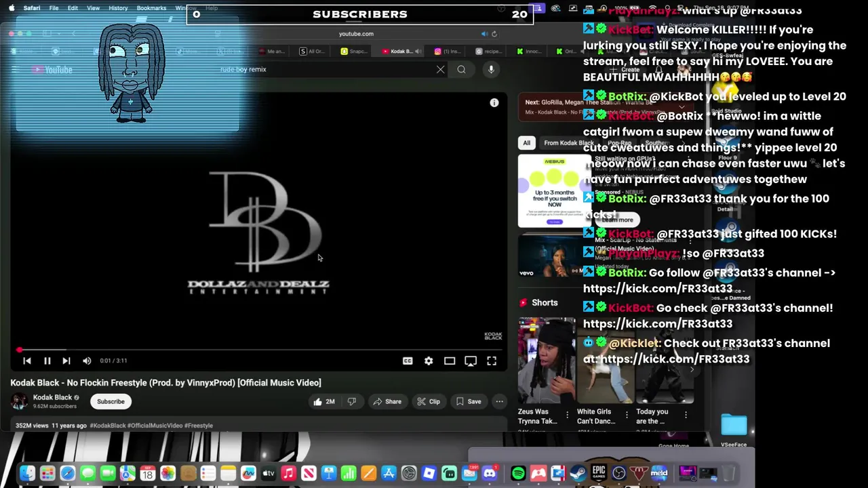
Task: Open the Apple menu
Action: click(12, 8)
